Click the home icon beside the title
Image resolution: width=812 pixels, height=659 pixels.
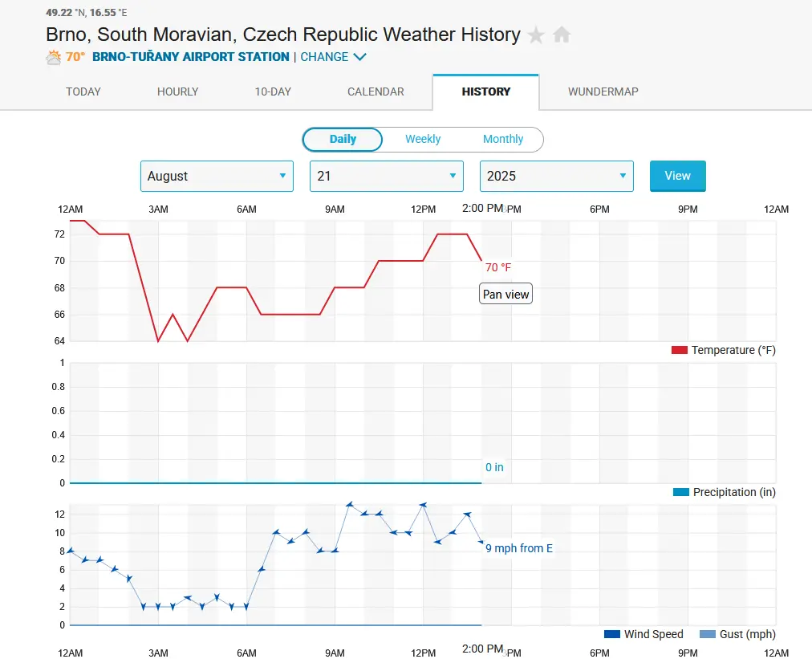562,35
